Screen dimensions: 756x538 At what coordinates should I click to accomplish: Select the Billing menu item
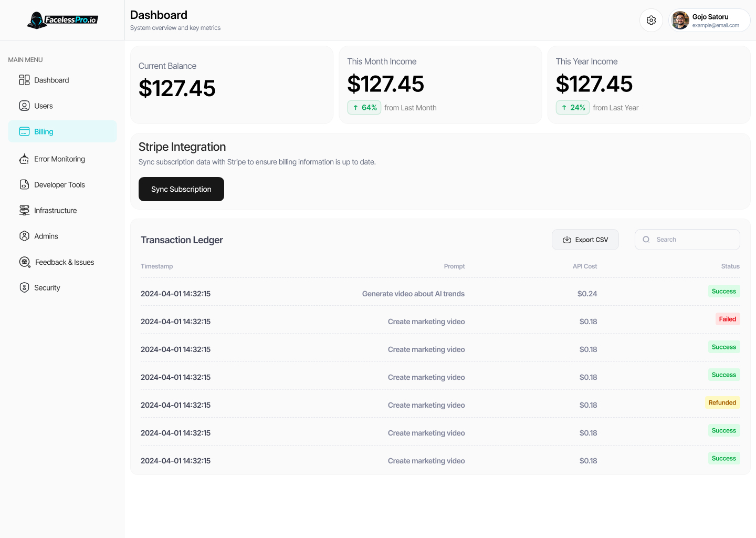click(x=62, y=131)
